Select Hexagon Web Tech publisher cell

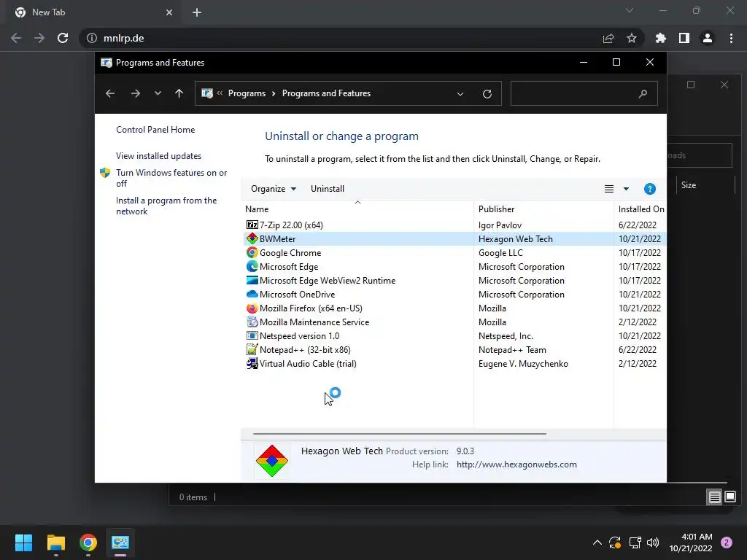coord(516,238)
